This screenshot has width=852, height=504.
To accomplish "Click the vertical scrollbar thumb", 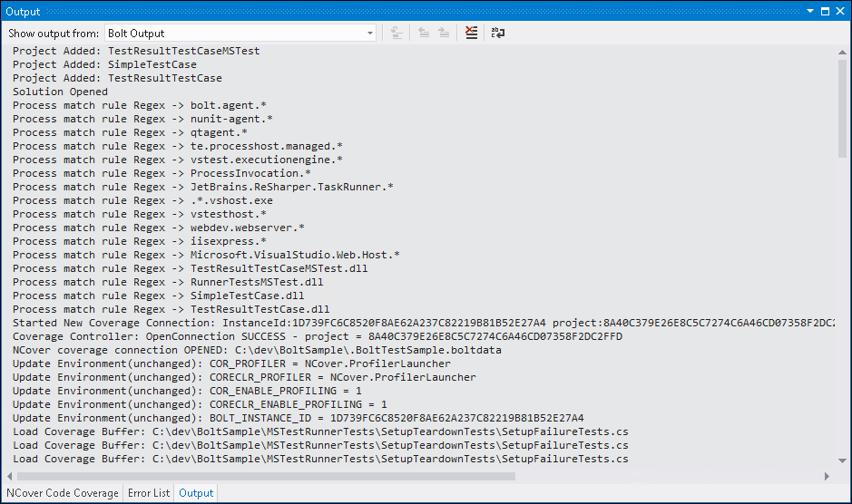I will tap(843, 109).
